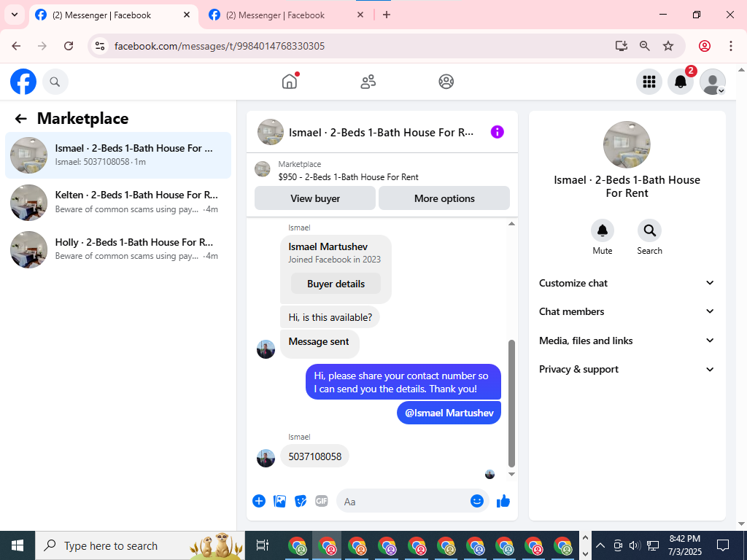This screenshot has height=560, width=747.
Task: Open the Facebook menu grid icon
Action: pos(649,82)
